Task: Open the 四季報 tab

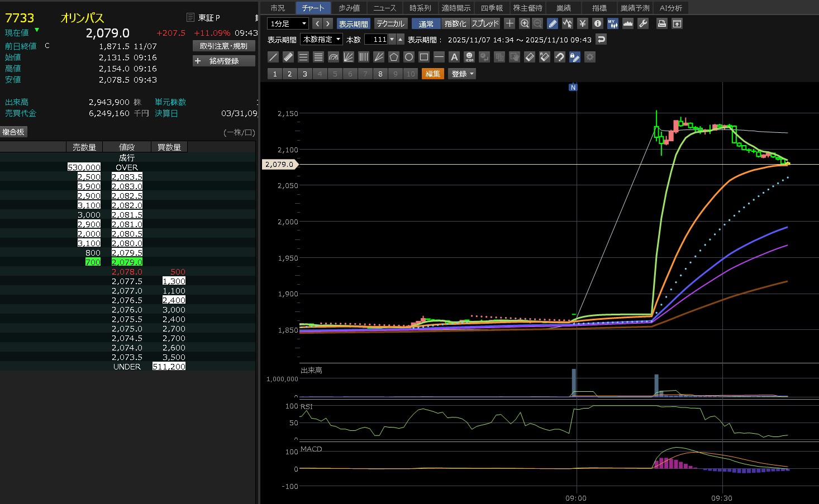Action: 492,8
